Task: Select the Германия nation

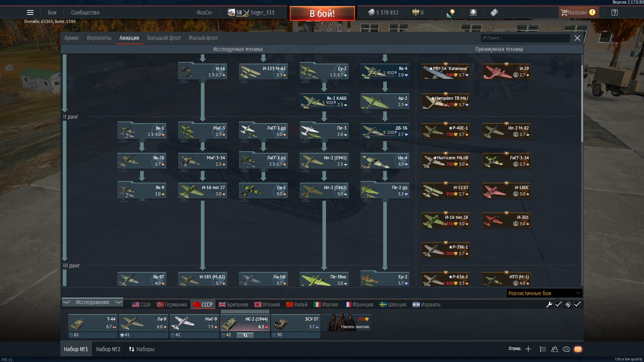Action: (172, 304)
